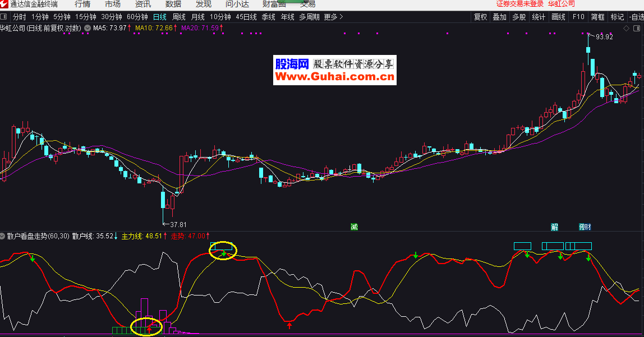The image size is (644, 337).
Task: Open main chart indicator settings dropdown
Action: tap(88, 27)
